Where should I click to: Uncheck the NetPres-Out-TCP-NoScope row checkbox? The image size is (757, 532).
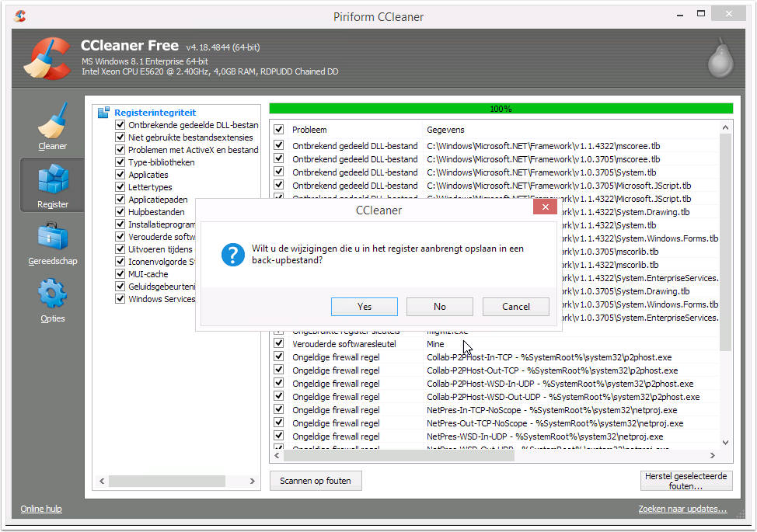click(x=278, y=422)
